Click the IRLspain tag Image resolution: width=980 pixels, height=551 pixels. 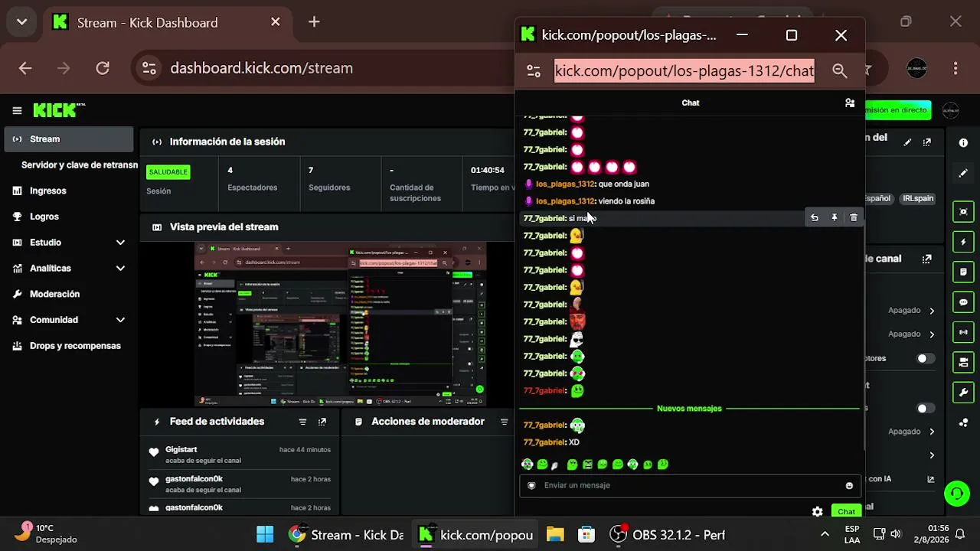coord(918,198)
